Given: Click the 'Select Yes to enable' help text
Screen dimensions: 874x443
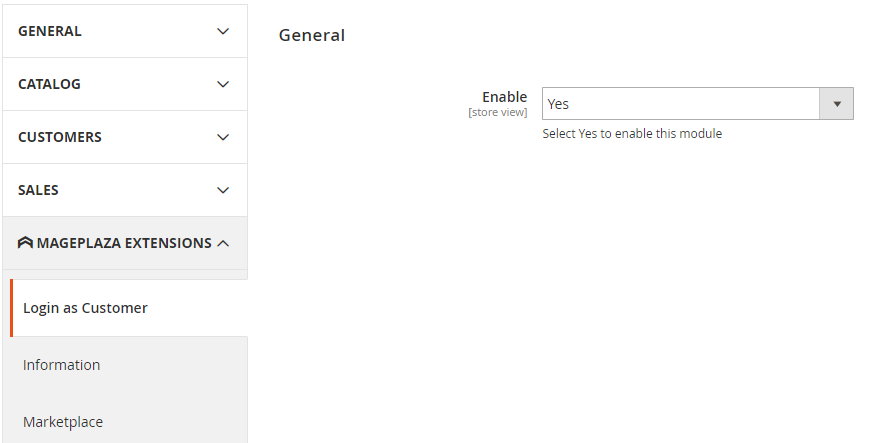Looking at the screenshot, I should tap(632, 134).
